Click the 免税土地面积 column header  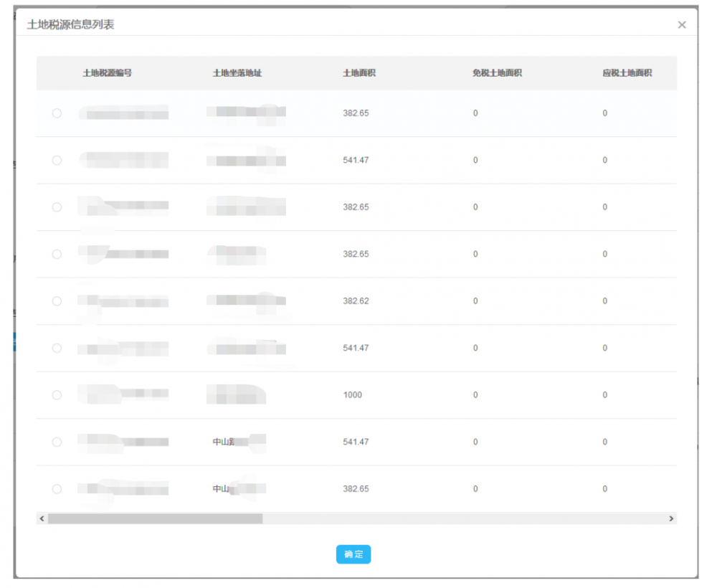[497, 73]
